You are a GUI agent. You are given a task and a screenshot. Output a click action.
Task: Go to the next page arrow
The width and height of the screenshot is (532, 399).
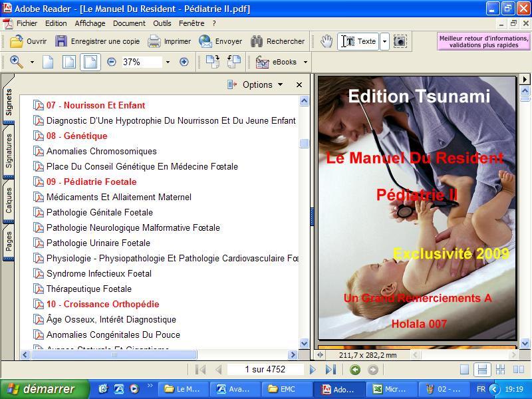tap(313, 370)
